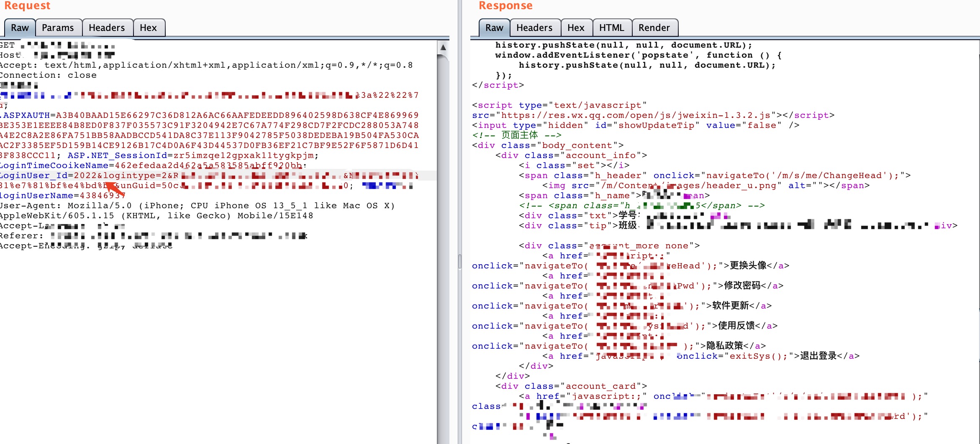Click the '退出登录' anchor text in response

pyautogui.click(x=818, y=356)
